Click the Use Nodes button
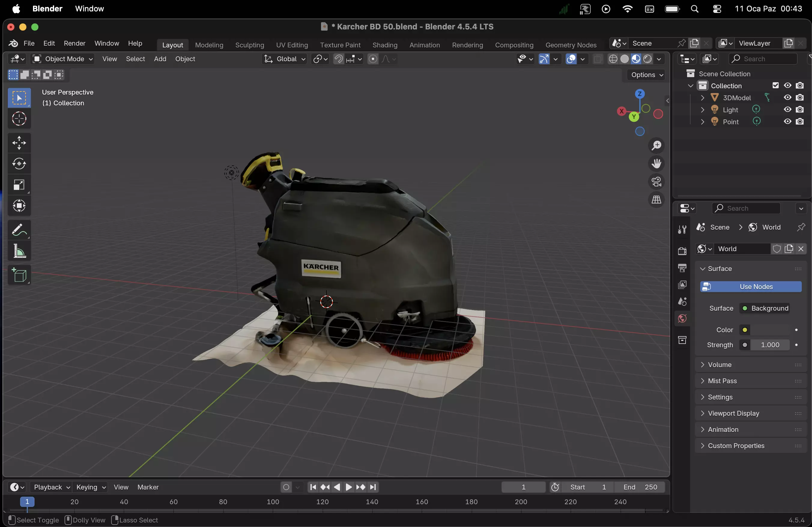 pos(750,287)
